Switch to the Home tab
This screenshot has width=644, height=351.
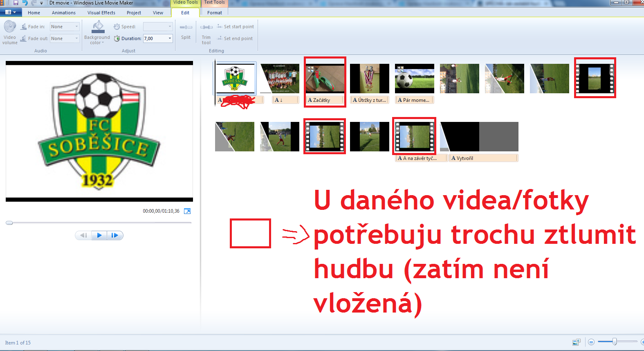coord(34,13)
